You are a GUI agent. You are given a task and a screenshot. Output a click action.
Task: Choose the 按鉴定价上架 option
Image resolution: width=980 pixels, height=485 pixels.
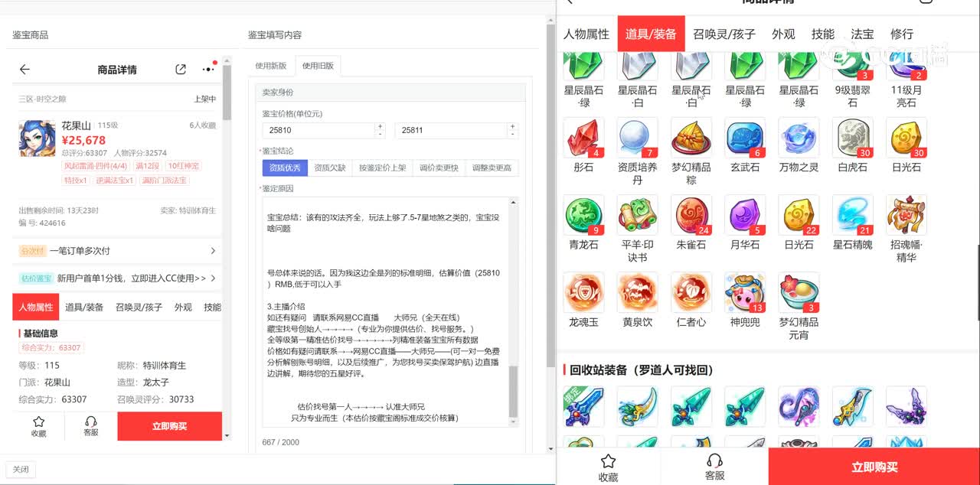tap(383, 168)
